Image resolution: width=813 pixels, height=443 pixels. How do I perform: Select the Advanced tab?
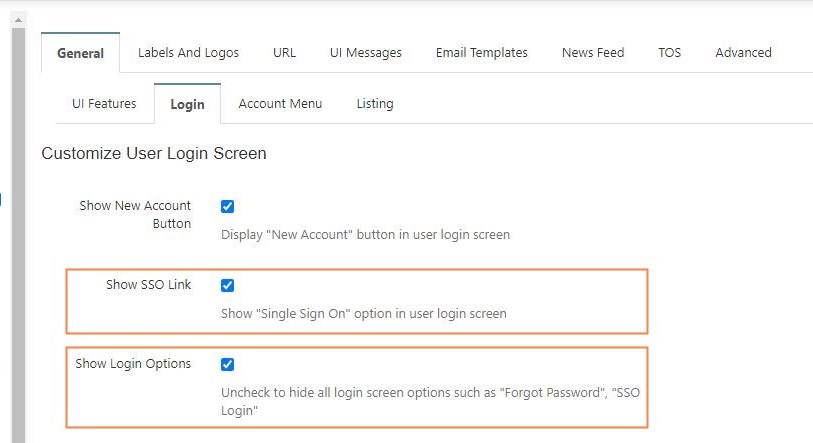point(743,52)
